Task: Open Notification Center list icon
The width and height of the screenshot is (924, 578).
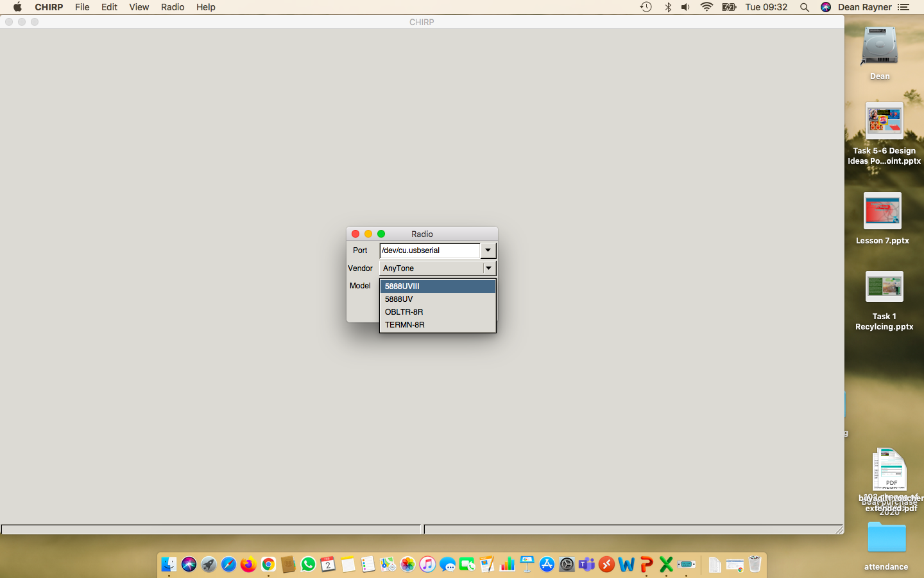Action: (904, 7)
